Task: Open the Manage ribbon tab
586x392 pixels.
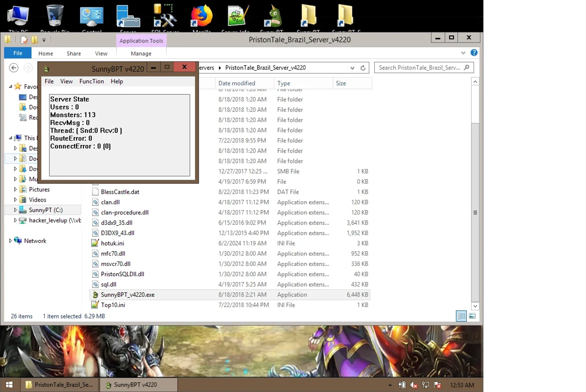Action: pyautogui.click(x=141, y=54)
